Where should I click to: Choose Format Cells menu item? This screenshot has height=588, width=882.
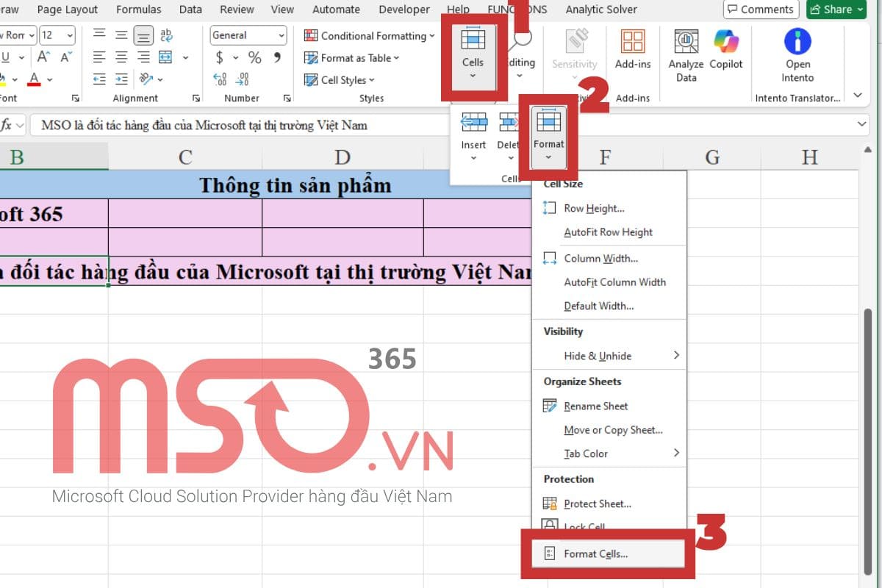click(609, 554)
